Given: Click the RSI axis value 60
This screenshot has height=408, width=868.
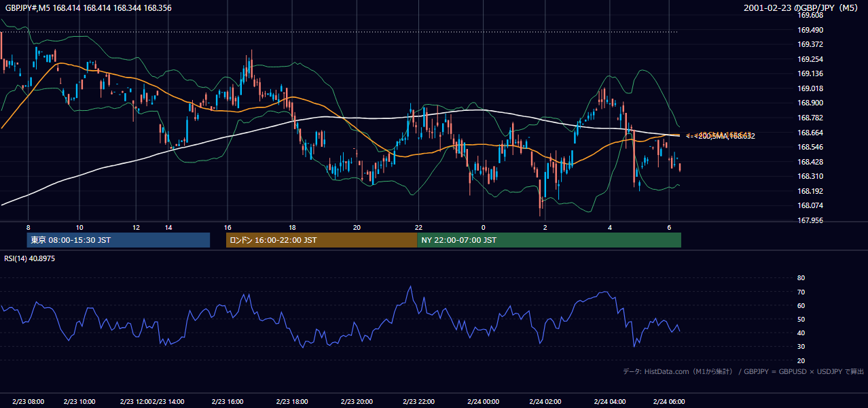Looking at the screenshot, I should click(x=801, y=305).
